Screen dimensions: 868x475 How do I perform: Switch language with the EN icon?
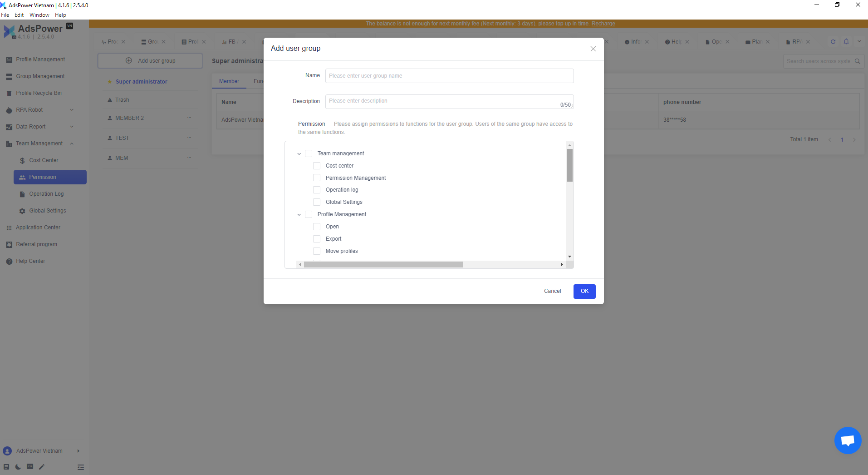pos(30,466)
